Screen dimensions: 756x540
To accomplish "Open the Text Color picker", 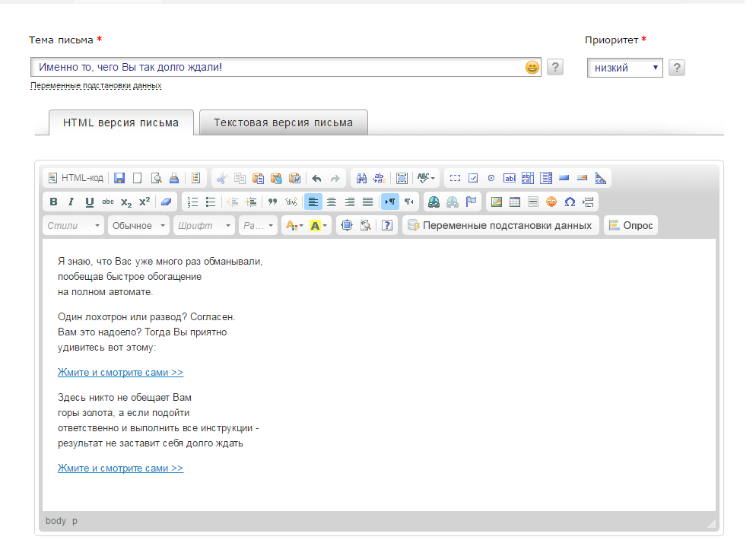I will point(294,226).
